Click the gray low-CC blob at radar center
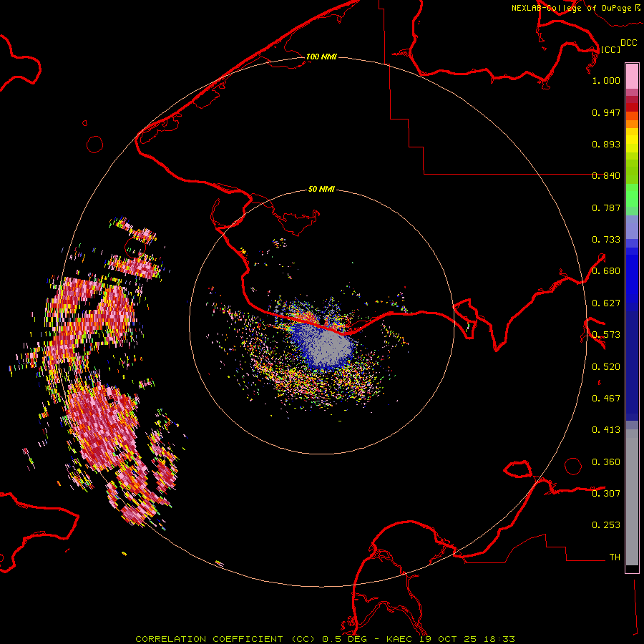644x644 pixels. pyautogui.click(x=328, y=348)
